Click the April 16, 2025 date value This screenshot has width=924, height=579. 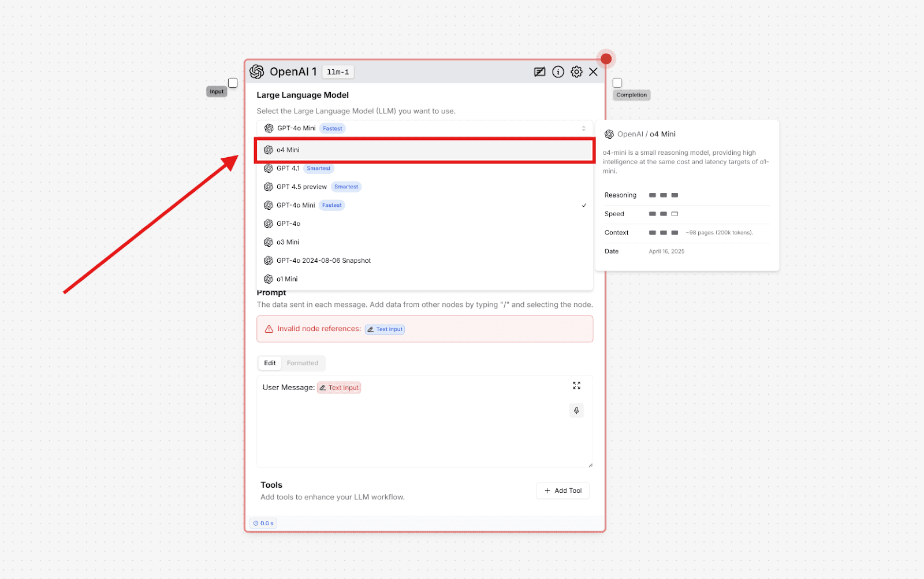click(x=666, y=251)
